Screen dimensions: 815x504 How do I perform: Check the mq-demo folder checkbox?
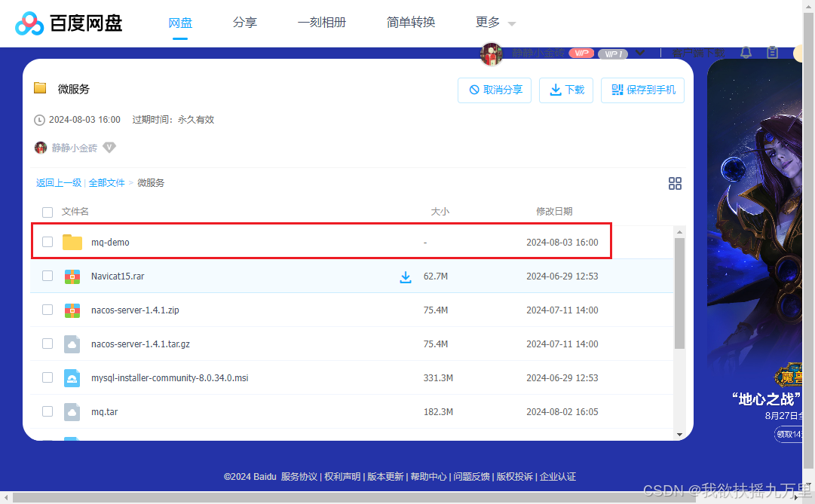coord(47,242)
